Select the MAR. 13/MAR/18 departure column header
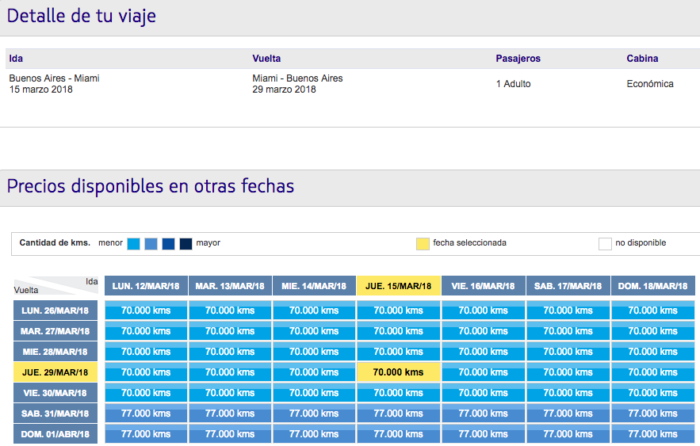The width and height of the screenshot is (700, 446). 229,286
